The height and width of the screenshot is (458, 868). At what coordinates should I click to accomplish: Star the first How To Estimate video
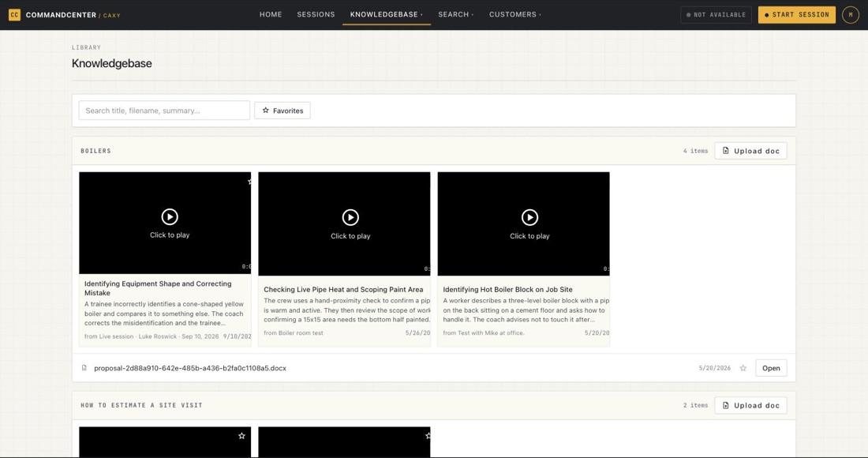241,436
